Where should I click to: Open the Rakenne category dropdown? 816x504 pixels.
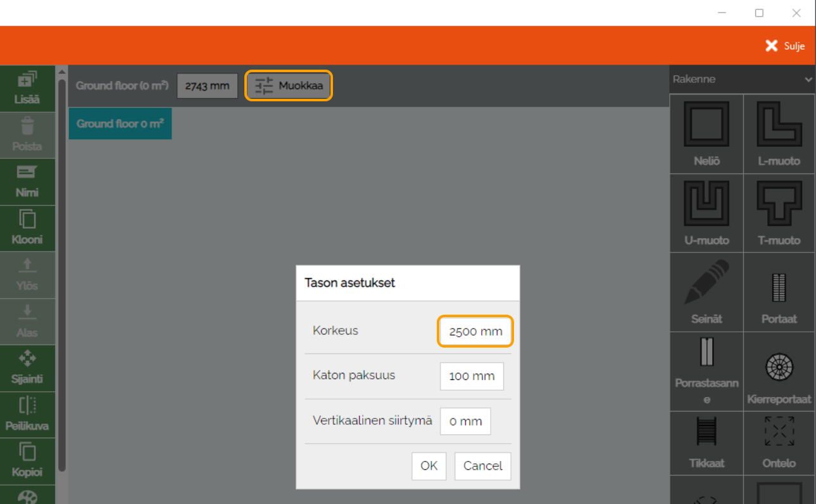tap(743, 79)
